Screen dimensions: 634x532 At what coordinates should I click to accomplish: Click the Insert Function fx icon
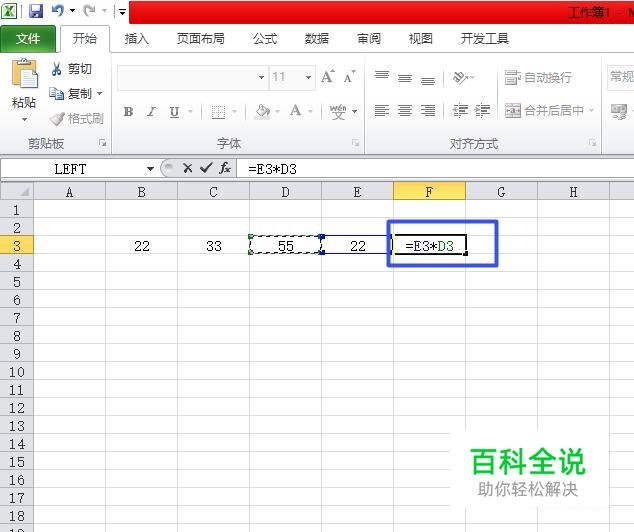(x=225, y=168)
